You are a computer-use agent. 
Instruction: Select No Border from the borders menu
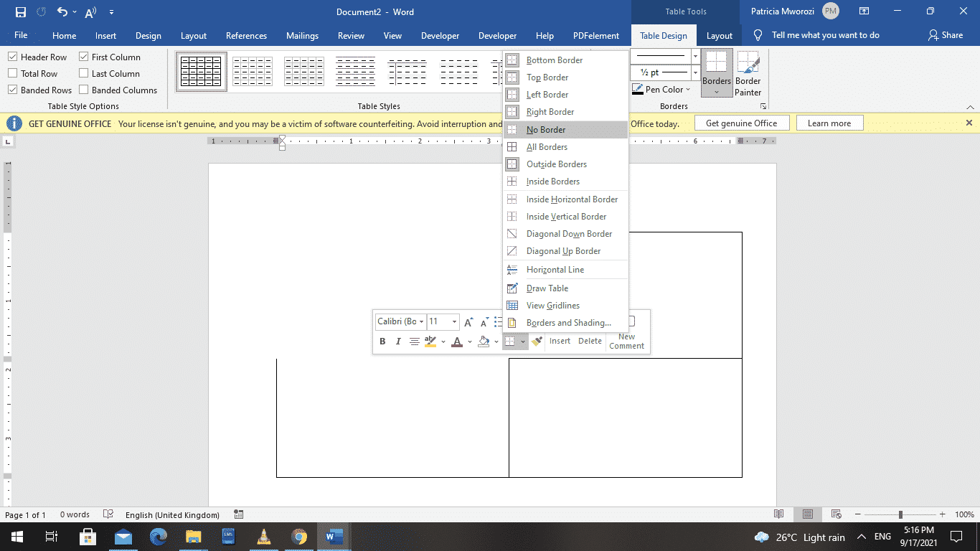click(547, 129)
